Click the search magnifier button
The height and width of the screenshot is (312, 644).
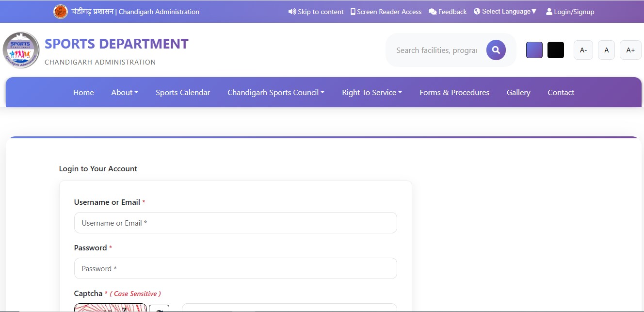click(x=496, y=50)
